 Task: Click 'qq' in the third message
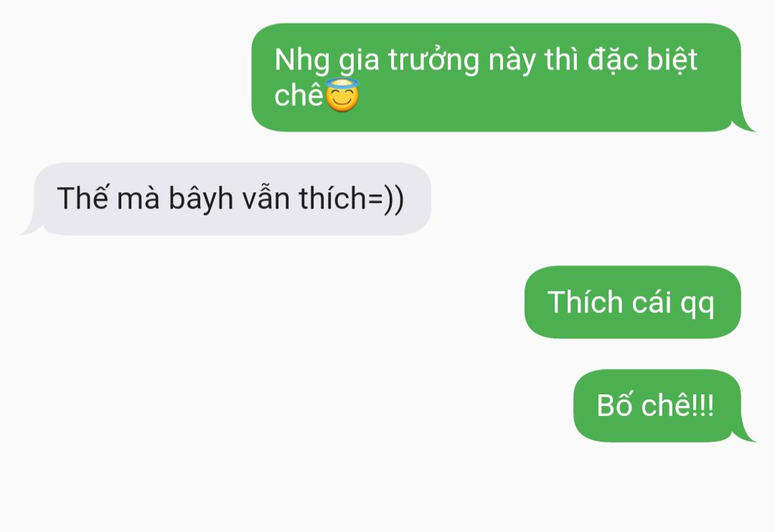pos(697,304)
